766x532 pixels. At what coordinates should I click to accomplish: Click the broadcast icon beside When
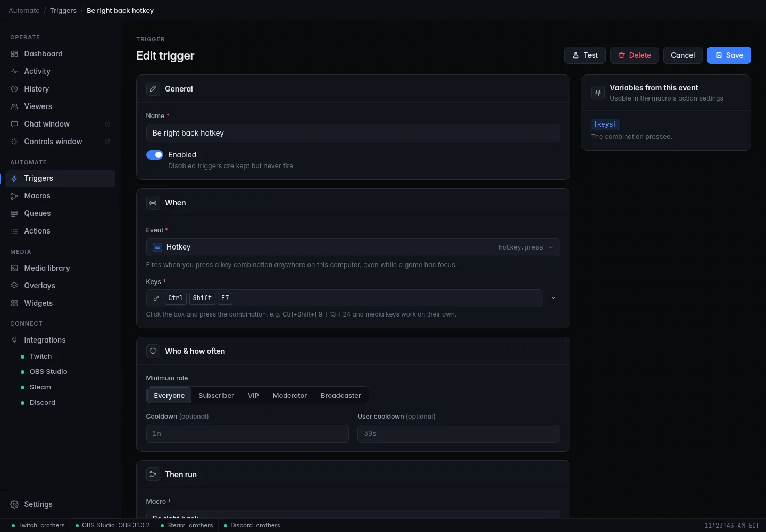pos(153,203)
